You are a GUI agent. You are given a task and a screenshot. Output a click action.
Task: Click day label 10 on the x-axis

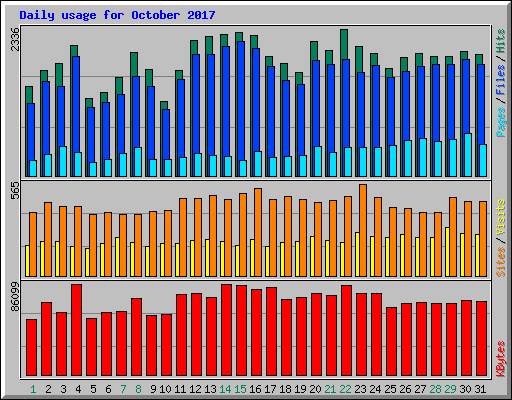tap(165, 389)
